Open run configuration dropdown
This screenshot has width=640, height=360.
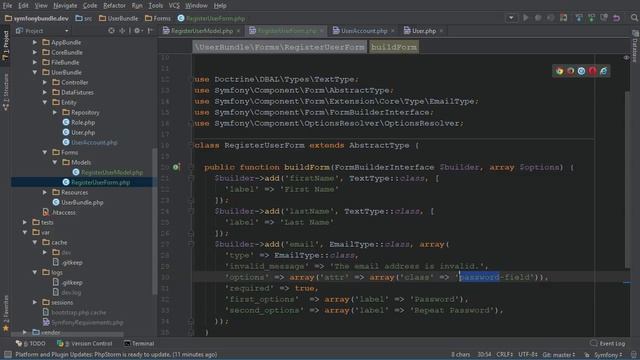pyautogui.click(x=511, y=18)
